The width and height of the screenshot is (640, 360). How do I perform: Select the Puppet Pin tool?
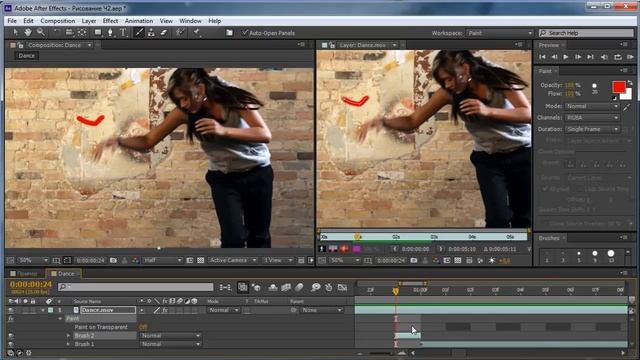[x=196, y=33]
